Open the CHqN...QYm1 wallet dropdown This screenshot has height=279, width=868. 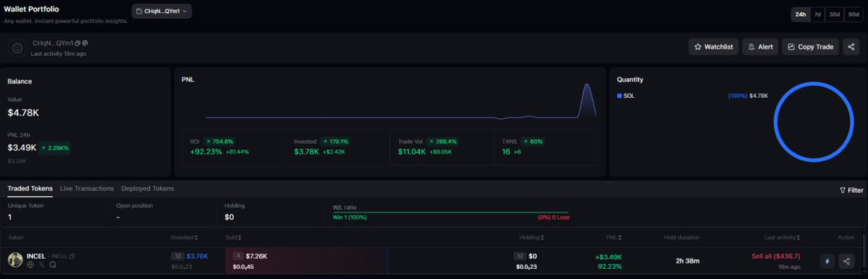coord(161,11)
